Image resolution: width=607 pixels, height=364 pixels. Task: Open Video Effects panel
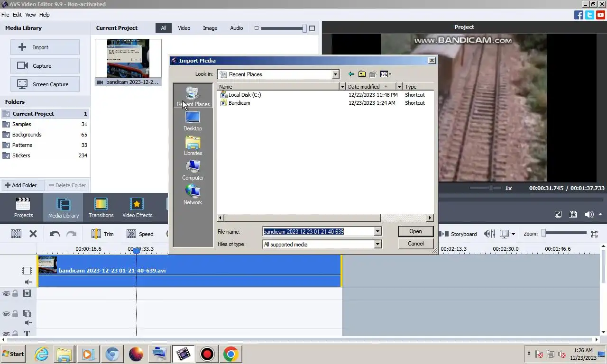(x=138, y=208)
